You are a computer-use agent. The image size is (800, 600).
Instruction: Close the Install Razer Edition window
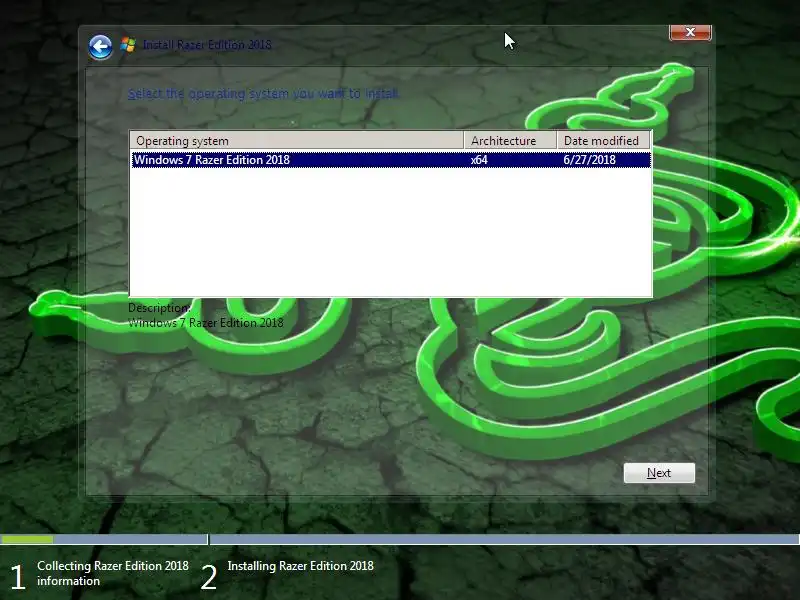tap(690, 32)
